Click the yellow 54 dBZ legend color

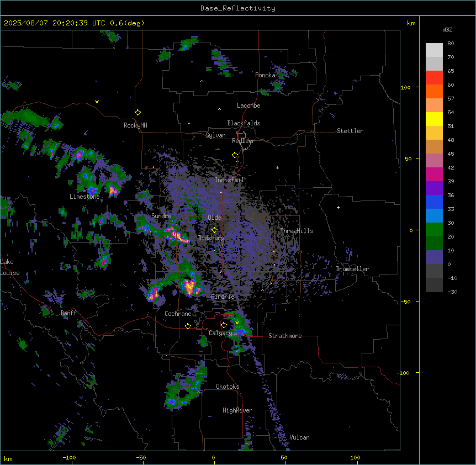(434, 119)
